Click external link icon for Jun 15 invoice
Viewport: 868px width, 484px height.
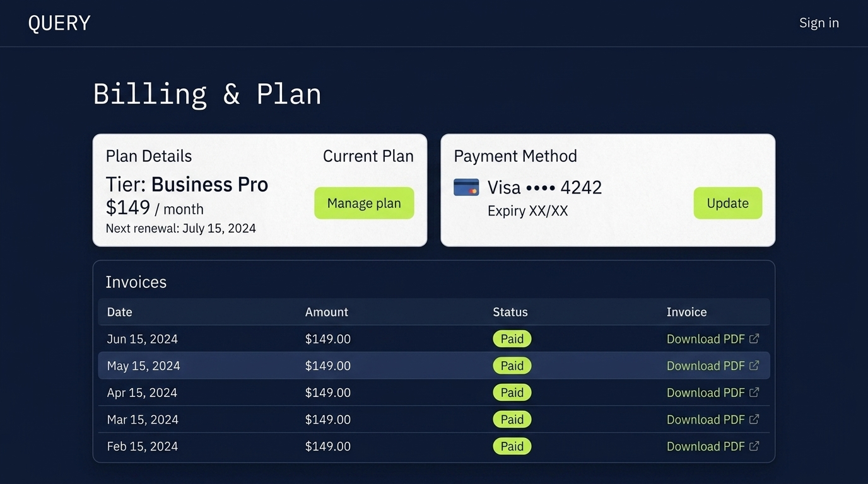coord(754,339)
